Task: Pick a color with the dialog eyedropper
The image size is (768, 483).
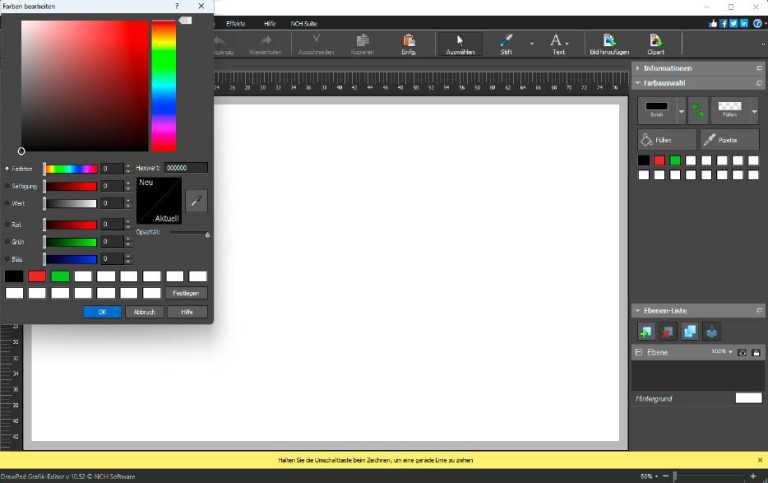Action: 197,200
